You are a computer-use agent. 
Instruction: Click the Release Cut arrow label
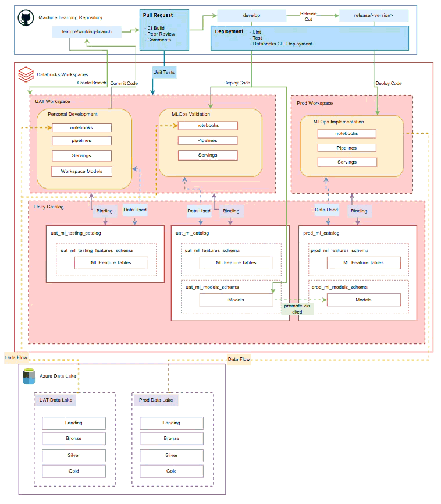coord(308,16)
